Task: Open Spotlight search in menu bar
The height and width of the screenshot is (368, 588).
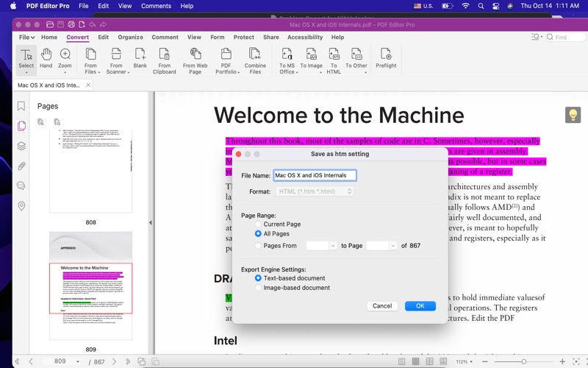Action: point(481,6)
